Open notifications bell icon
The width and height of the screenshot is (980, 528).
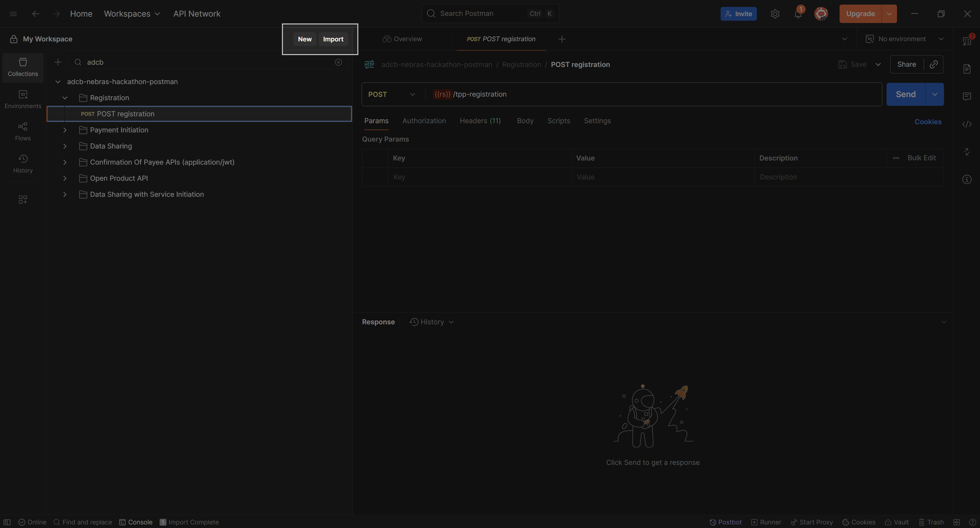[798, 14]
